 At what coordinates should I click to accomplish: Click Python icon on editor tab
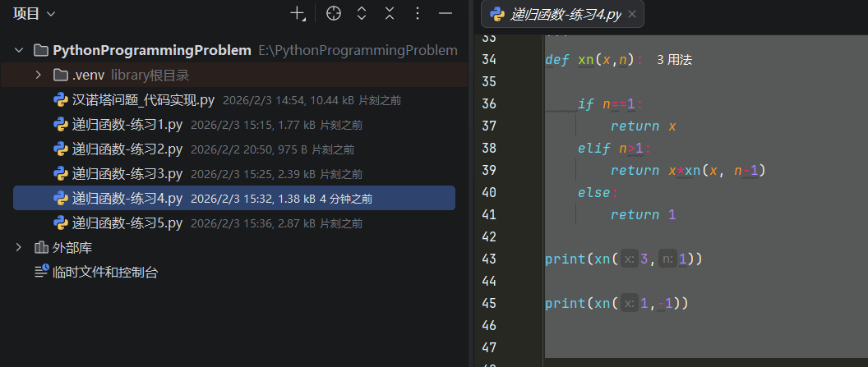tap(497, 15)
